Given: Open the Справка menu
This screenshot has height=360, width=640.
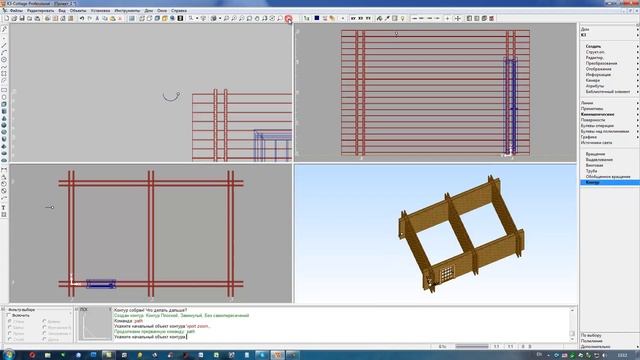Looking at the screenshot, I should (x=179, y=11).
